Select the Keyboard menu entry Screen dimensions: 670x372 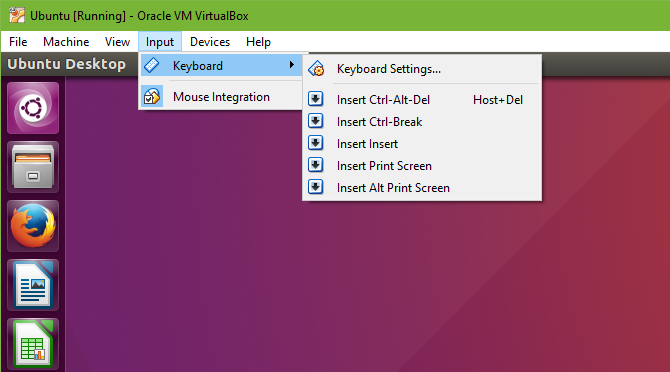[x=221, y=65]
